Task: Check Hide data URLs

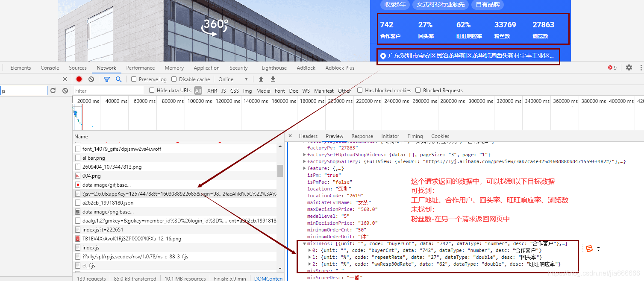Action: point(152,90)
